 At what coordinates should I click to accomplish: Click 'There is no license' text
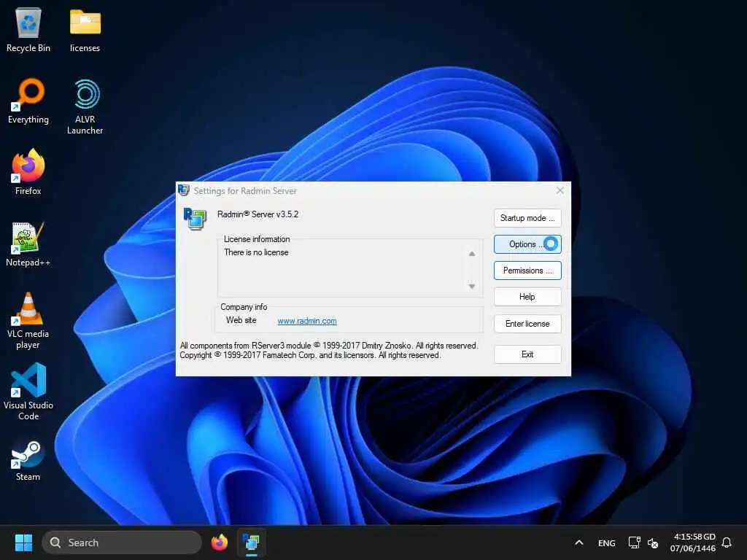click(256, 252)
